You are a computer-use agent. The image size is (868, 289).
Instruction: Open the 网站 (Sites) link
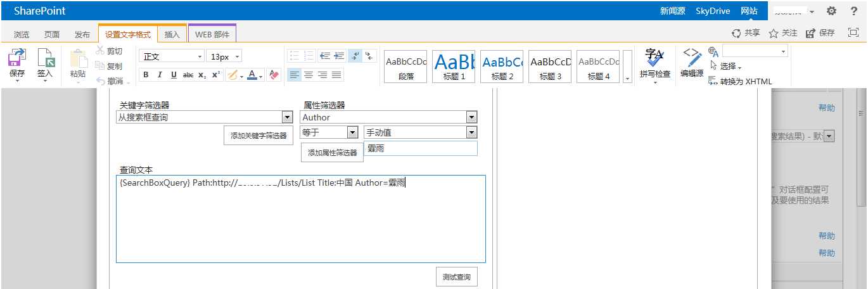point(749,11)
